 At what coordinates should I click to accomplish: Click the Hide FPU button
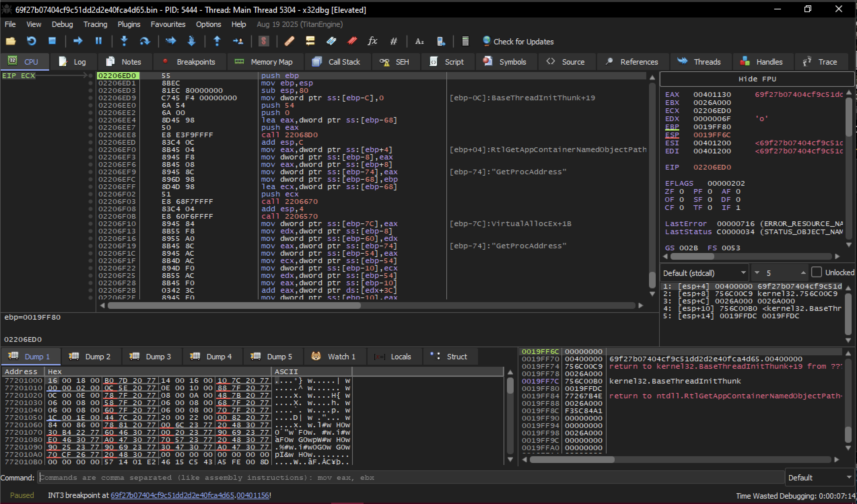click(757, 79)
